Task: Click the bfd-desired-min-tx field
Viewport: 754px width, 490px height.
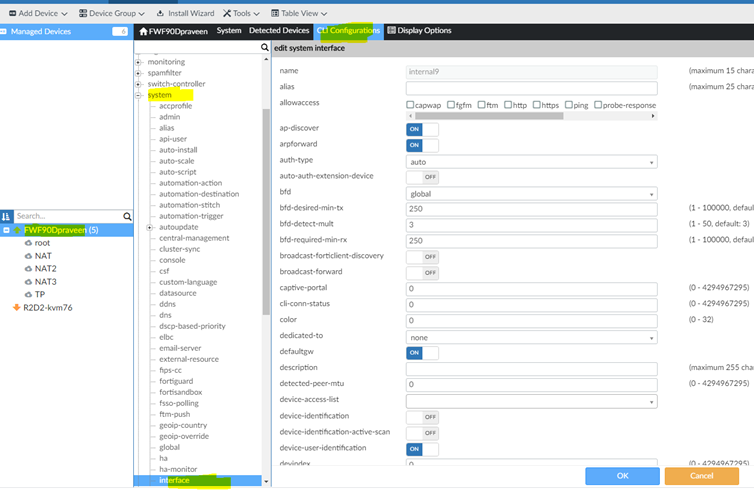Action: click(x=531, y=209)
